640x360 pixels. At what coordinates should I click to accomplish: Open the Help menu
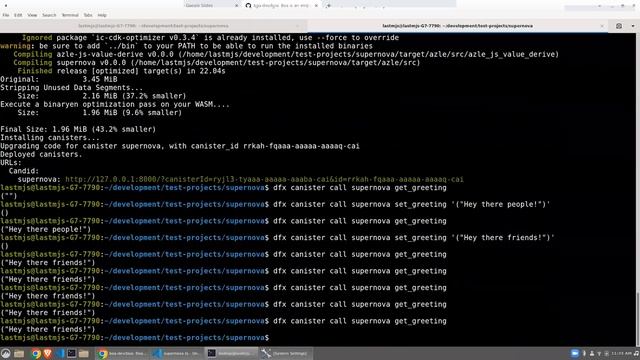(x=102, y=15)
